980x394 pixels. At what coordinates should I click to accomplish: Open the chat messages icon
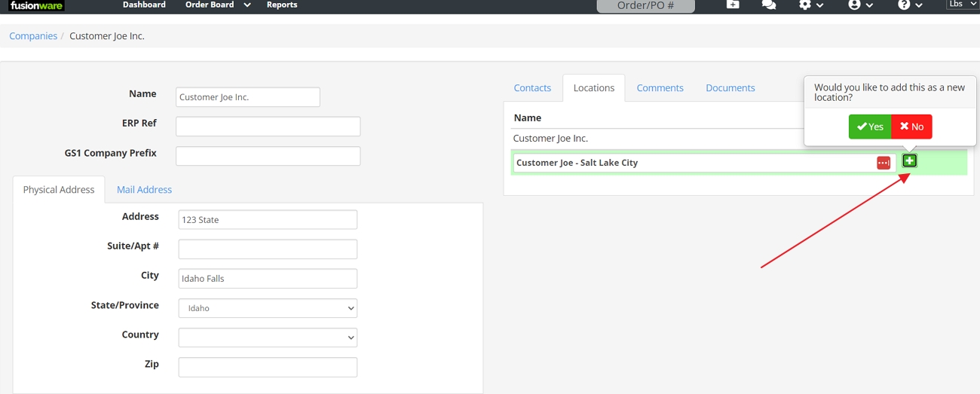pos(769,5)
